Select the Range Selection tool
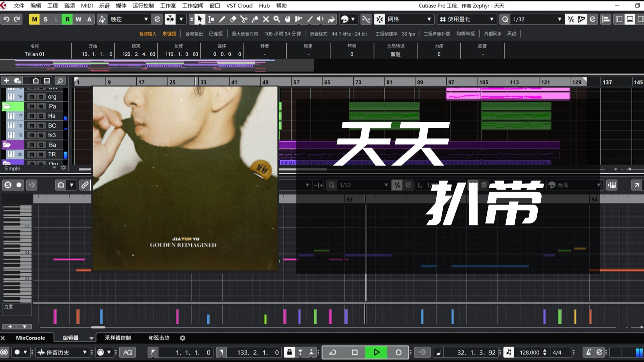This screenshot has height=362, width=644. click(x=211, y=19)
